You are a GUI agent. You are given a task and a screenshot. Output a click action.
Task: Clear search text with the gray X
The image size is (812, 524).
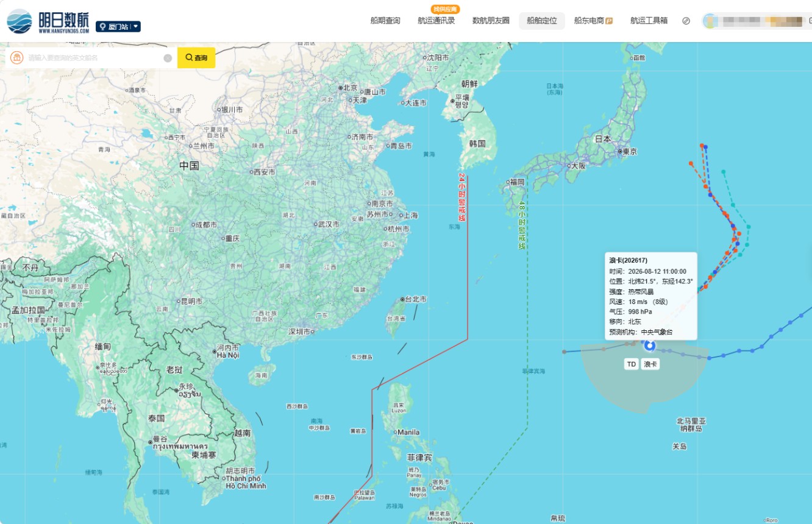click(x=168, y=58)
